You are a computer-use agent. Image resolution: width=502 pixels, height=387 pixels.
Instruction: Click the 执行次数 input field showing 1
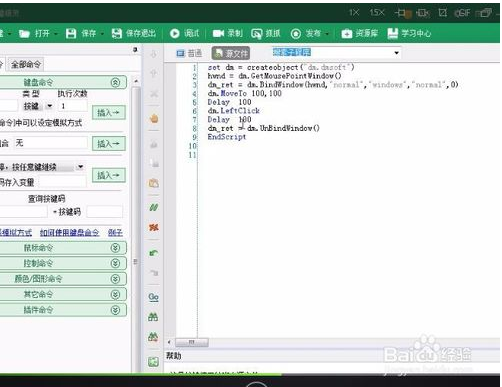point(73,106)
